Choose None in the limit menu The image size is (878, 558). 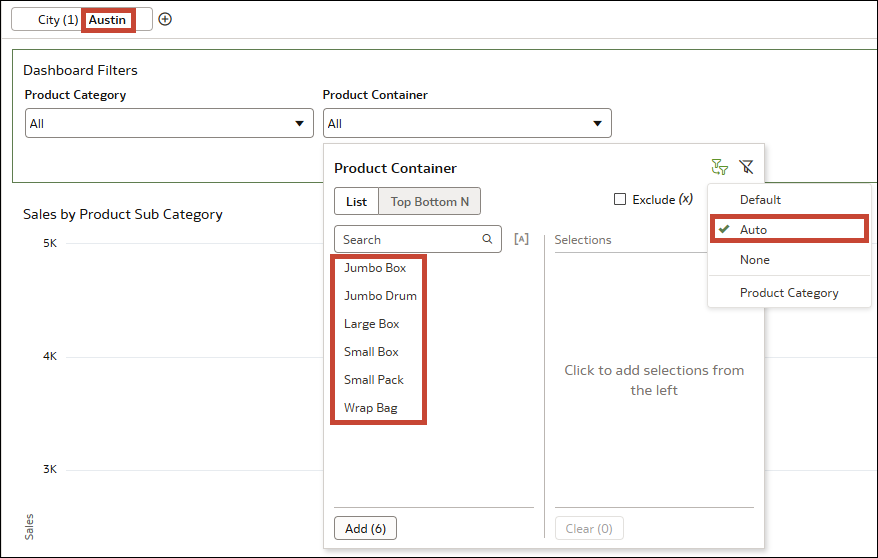click(755, 259)
